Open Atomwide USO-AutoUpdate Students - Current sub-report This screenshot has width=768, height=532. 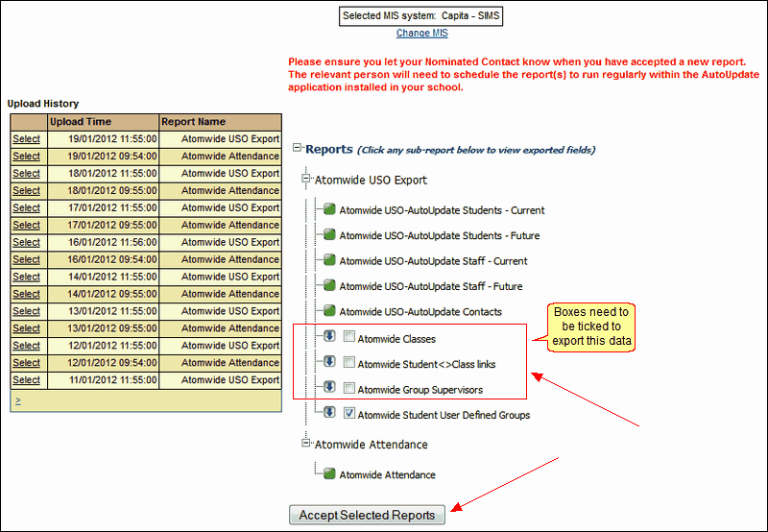click(442, 210)
